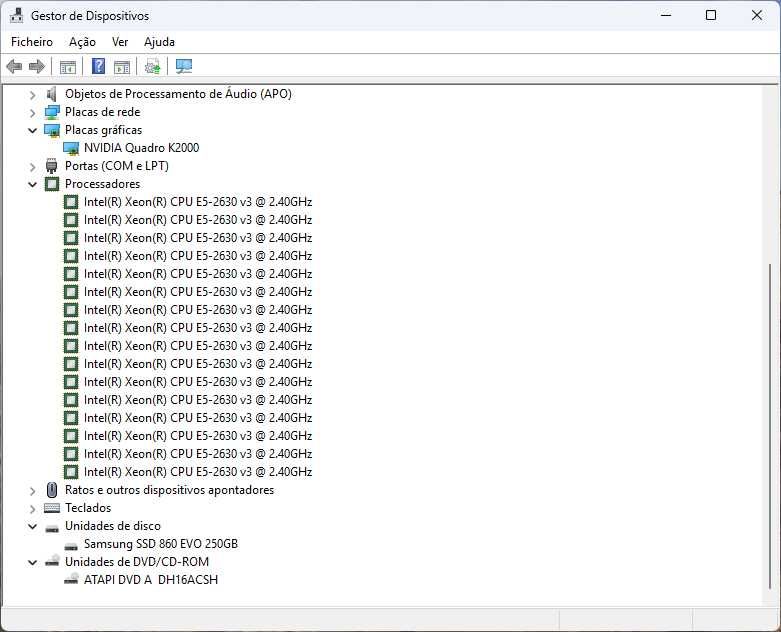Select the audio speaker icon for APO

(x=51, y=94)
